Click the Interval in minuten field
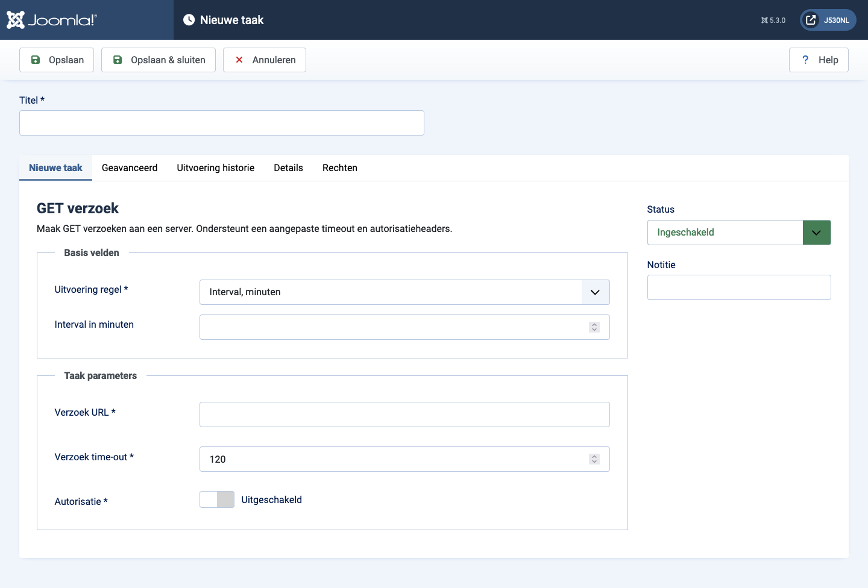Screen dimensions: 868x588 (x=404, y=327)
